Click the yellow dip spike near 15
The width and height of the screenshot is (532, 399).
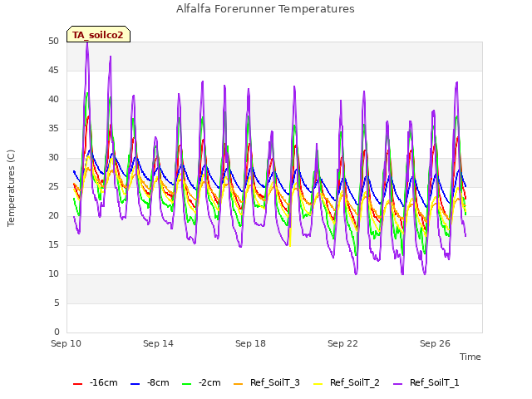click(x=290, y=244)
